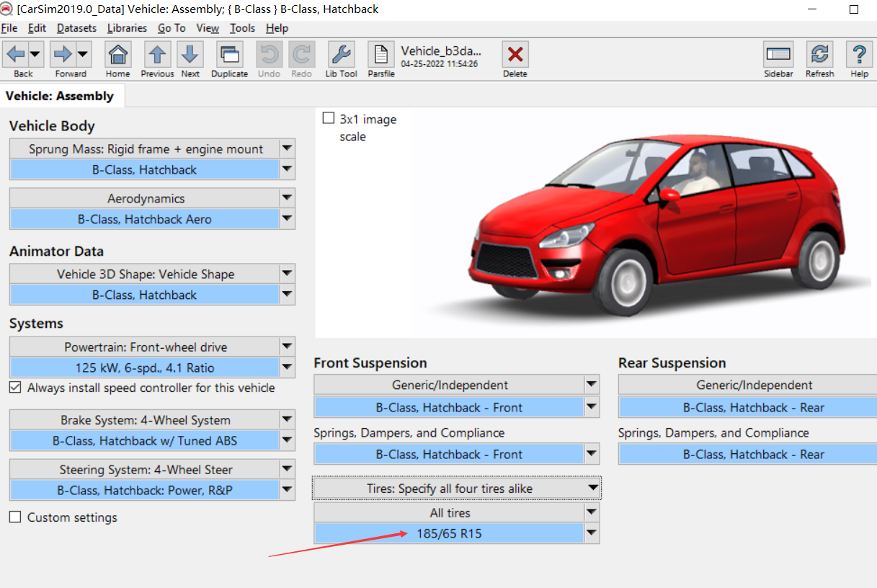Open rear Springs, Dampers B-Class, Hatchback - Rear link

pyautogui.click(x=748, y=454)
